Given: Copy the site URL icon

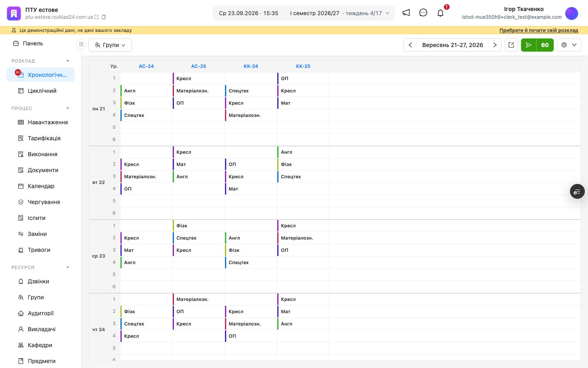Looking at the screenshot, I should pyautogui.click(x=104, y=17).
